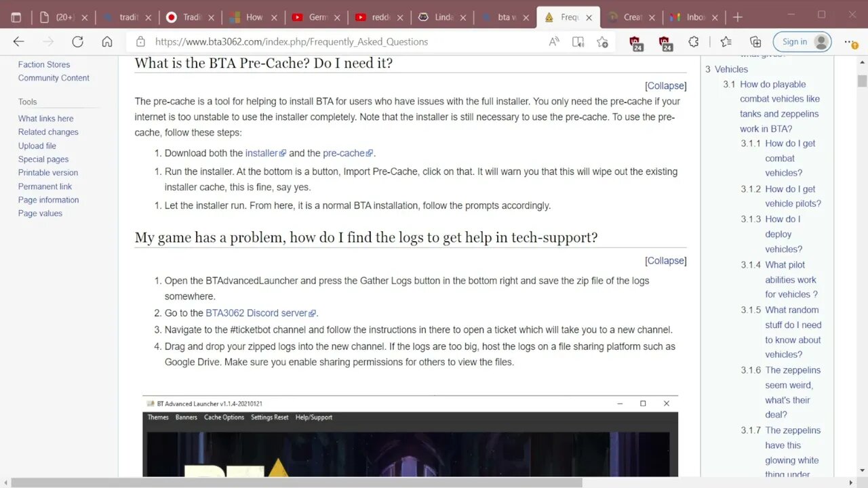Open Upload file tool link
This screenshot has height=488, width=868.
[37, 146]
